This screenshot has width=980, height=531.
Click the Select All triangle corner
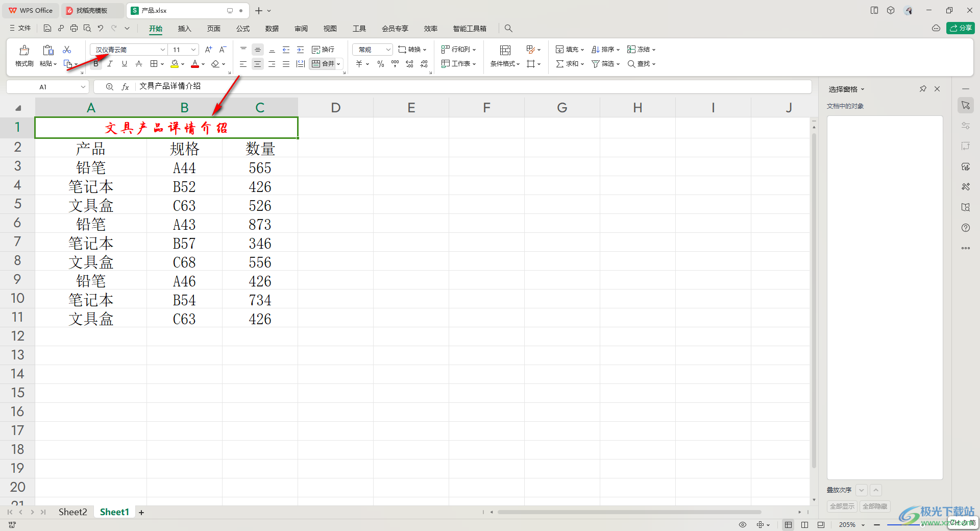point(18,108)
